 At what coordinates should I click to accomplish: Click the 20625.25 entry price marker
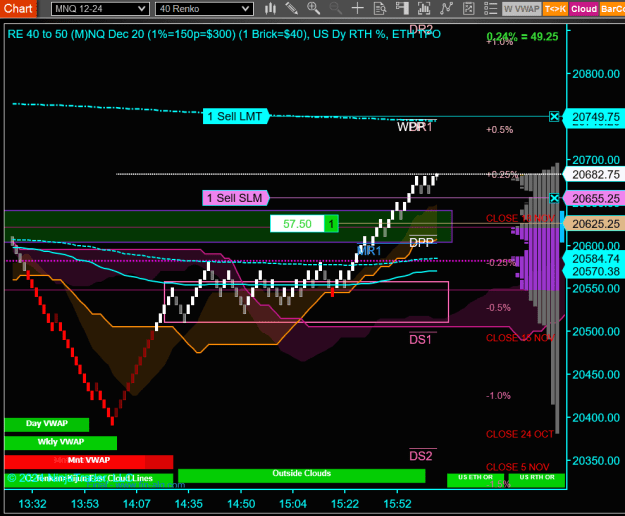(x=595, y=224)
